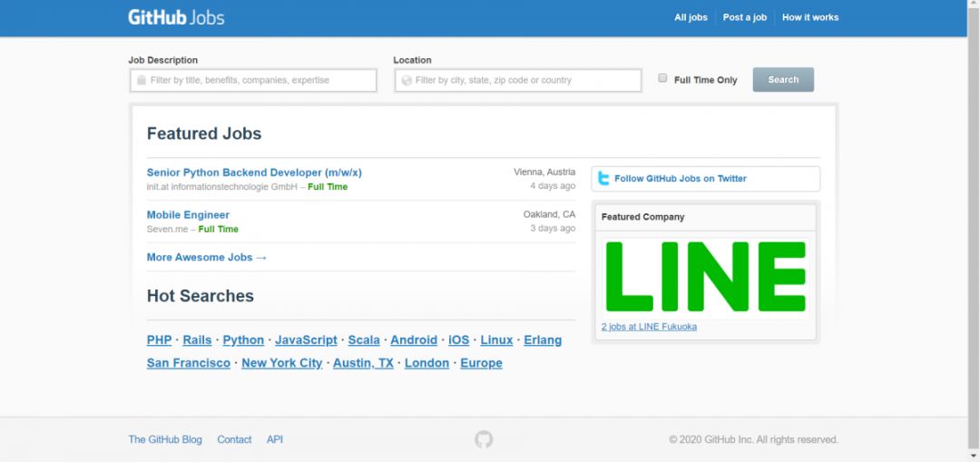Screen dimensions: 980x462
Task: Click Vienna, Austria location text
Action: click(x=544, y=172)
